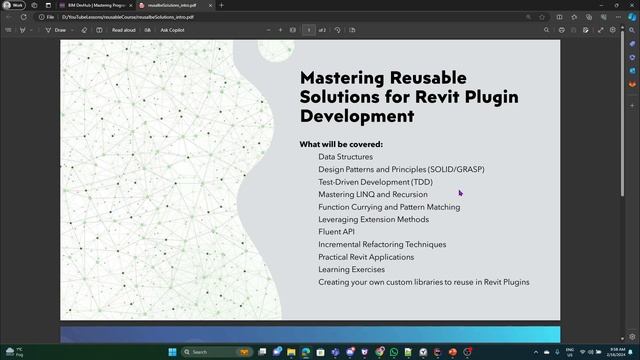Screen dimensions: 640x360
Task: Open PDF table of contents panel
Action: tap(8, 30)
